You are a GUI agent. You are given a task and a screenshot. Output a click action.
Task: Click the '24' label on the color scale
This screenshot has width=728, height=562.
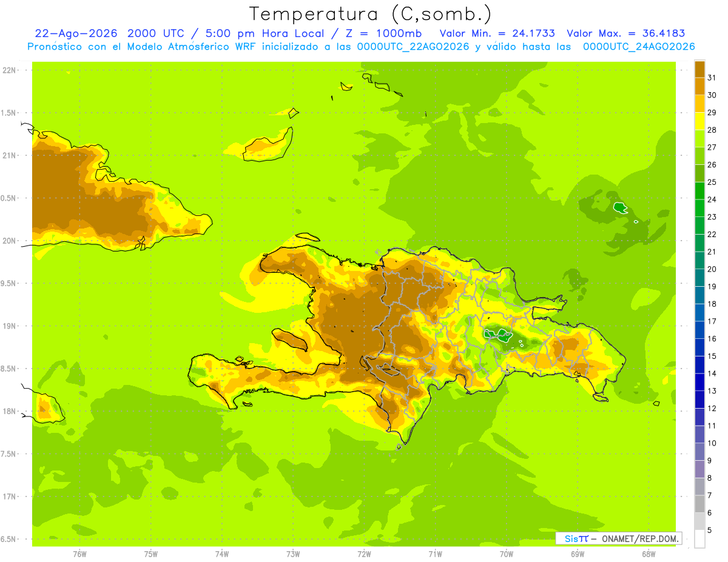(x=712, y=199)
